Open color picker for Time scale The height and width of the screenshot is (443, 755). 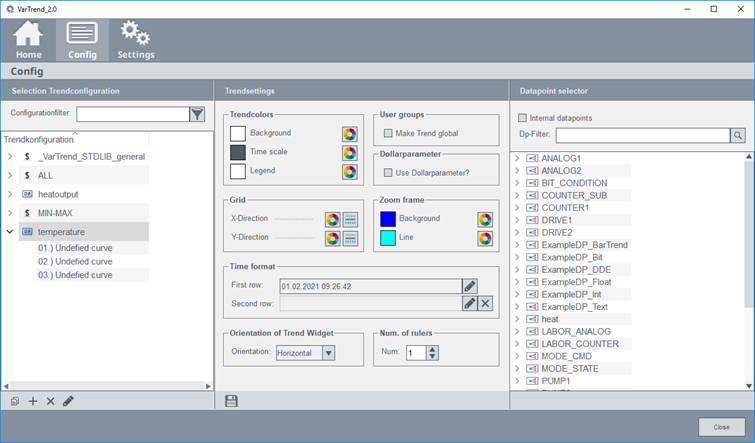point(349,152)
